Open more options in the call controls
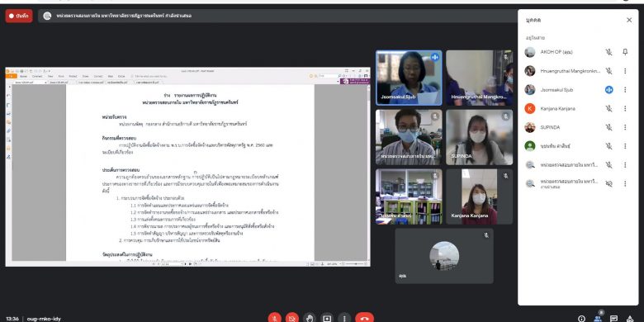 click(x=344, y=319)
